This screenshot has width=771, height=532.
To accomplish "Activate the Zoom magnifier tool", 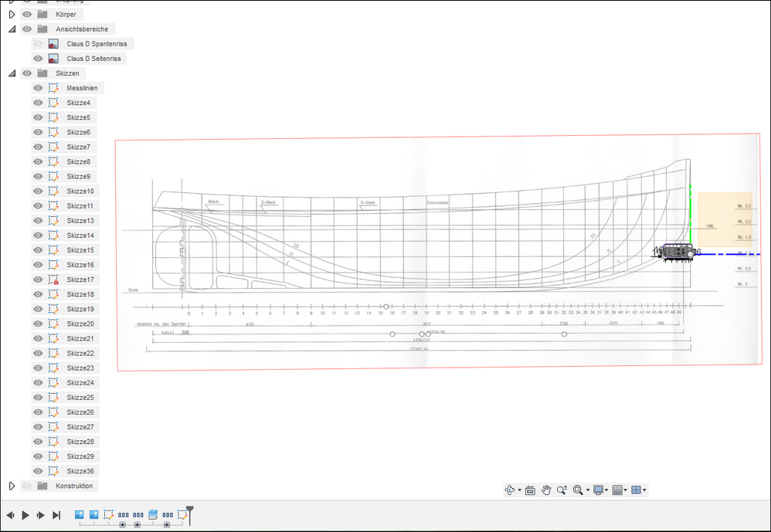I will click(x=562, y=490).
